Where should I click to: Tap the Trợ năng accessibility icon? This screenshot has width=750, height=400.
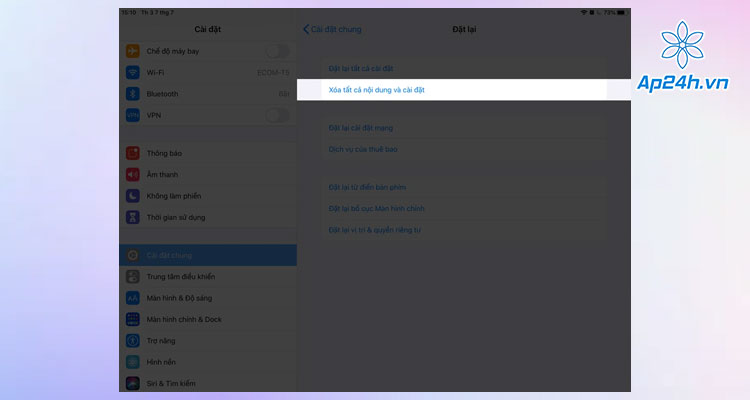pyautogui.click(x=132, y=341)
